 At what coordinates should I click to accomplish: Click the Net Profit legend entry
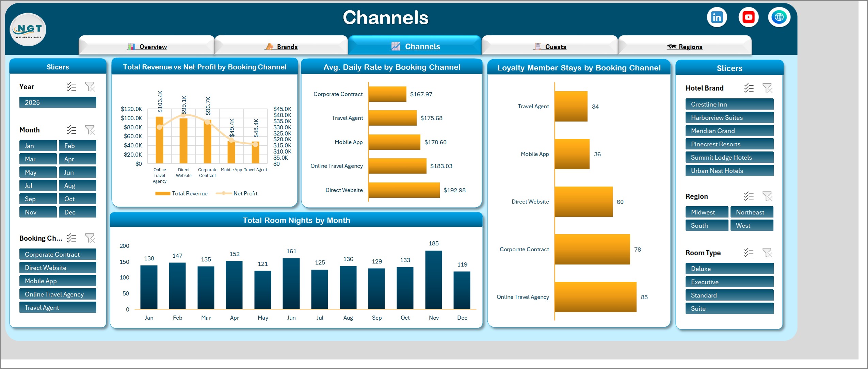coord(237,193)
